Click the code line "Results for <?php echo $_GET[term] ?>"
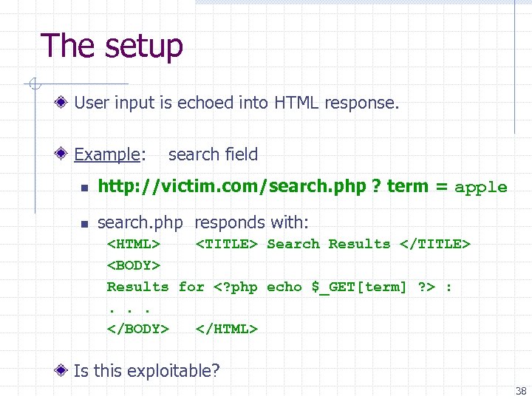 (x=271, y=287)
